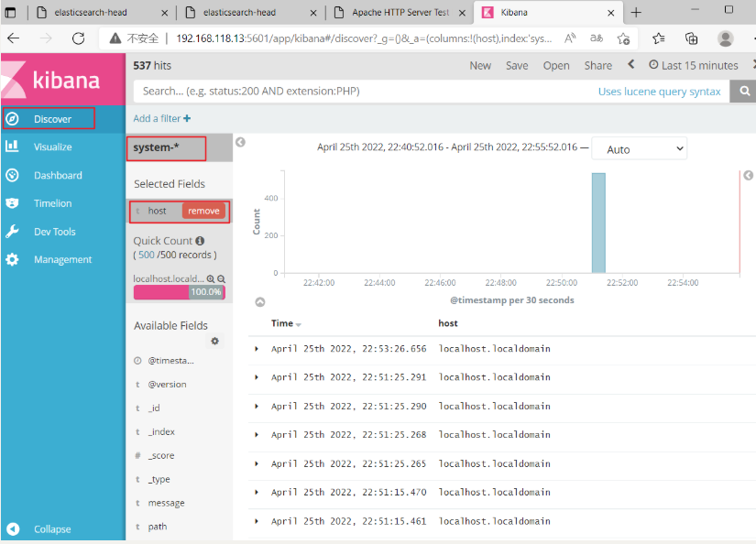The height and width of the screenshot is (544, 756).
Task: Expand the 22:51:25.291 log row
Action: (x=257, y=376)
